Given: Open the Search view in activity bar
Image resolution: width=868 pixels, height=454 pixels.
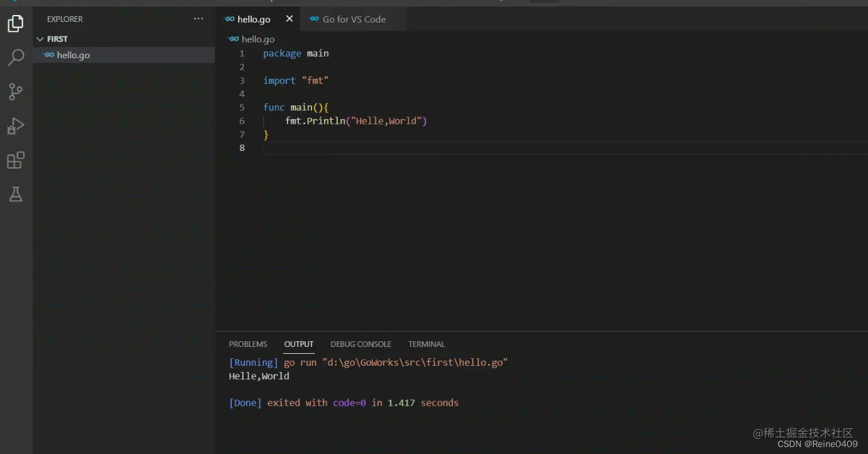Looking at the screenshot, I should click(16, 58).
